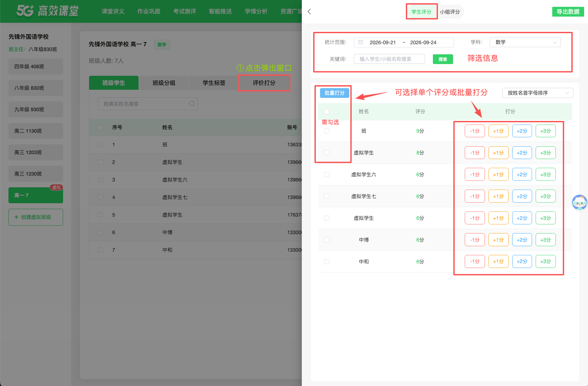Toggle the select-all checkbox in the scoring table header

coord(327,112)
